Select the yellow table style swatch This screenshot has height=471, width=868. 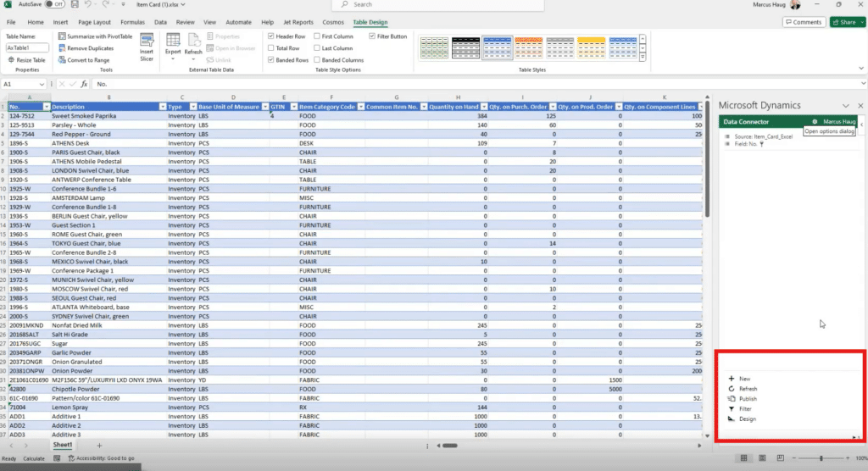(x=591, y=47)
